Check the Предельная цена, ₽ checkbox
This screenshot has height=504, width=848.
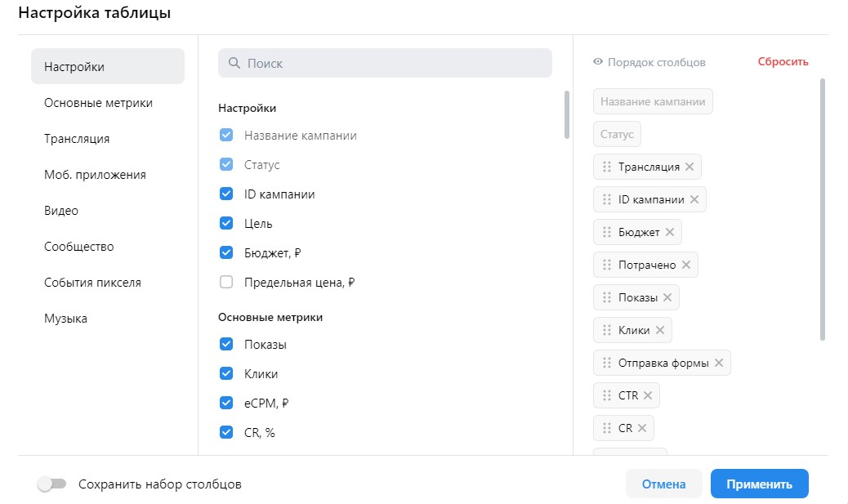pos(226,282)
